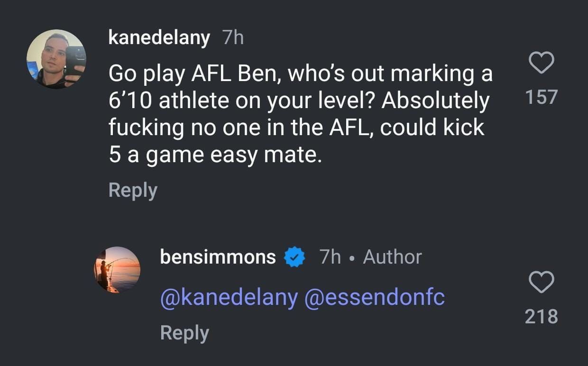Follow the @kanedelany mention link
Image resolution: width=588 pixels, height=366 pixels.
pos(229,297)
